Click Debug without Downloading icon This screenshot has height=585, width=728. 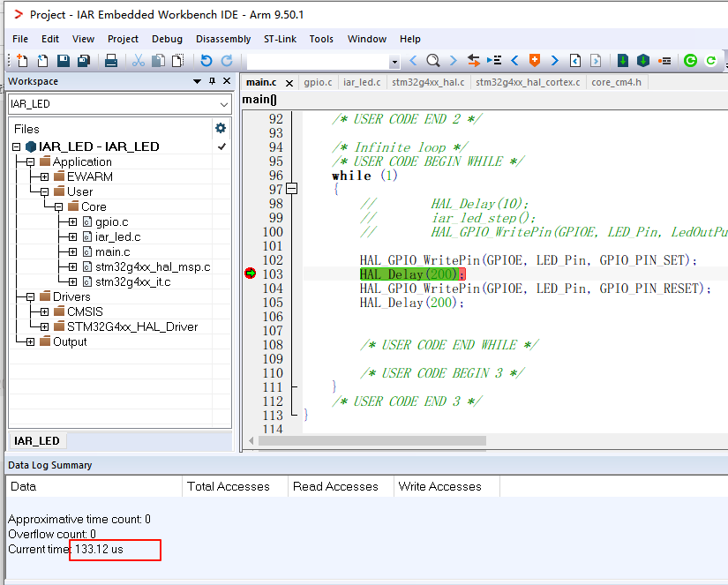pyautogui.click(x=711, y=60)
